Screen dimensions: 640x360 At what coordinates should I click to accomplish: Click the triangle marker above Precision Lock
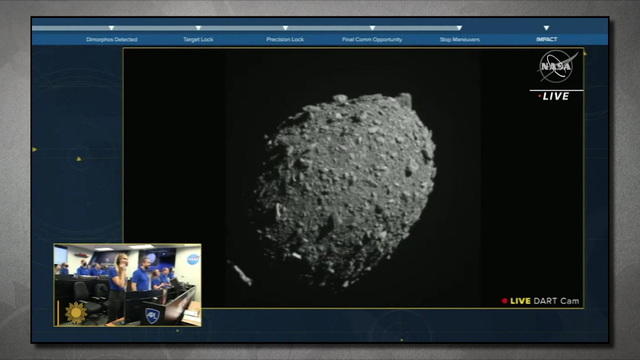285,28
